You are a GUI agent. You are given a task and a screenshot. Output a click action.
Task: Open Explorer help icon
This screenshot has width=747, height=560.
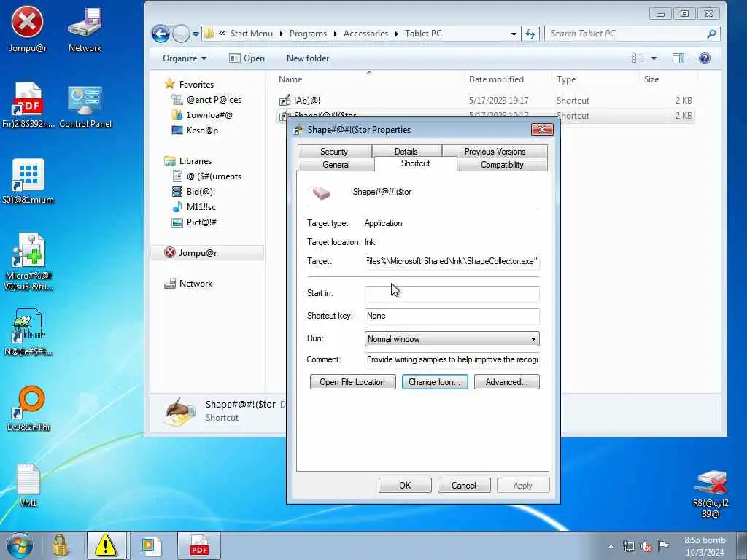pos(704,58)
